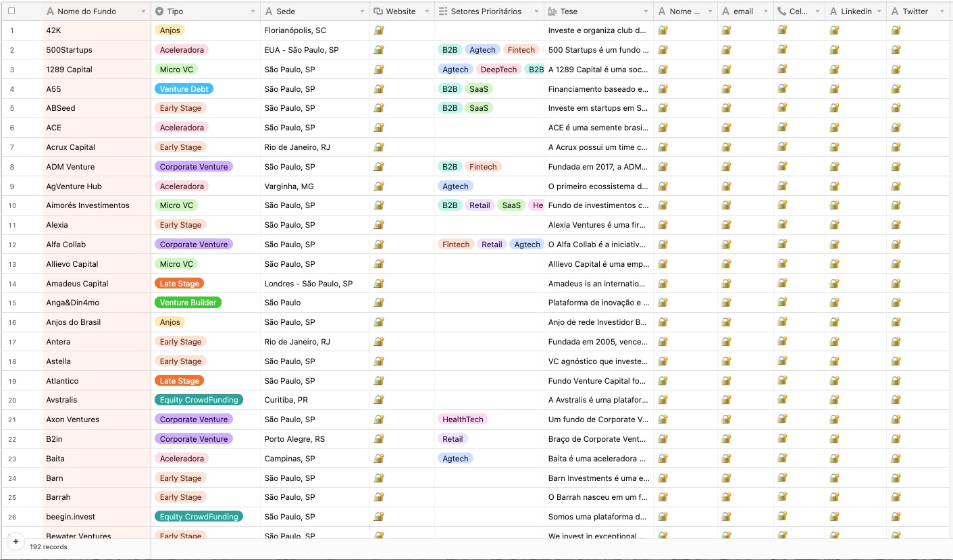Click the fund name '500Startups'

pos(69,50)
